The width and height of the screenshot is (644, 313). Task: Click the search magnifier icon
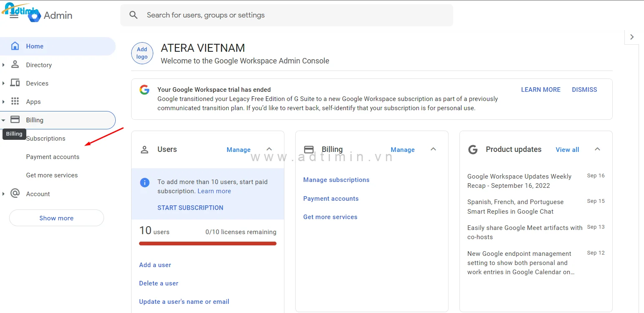tap(133, 15)
